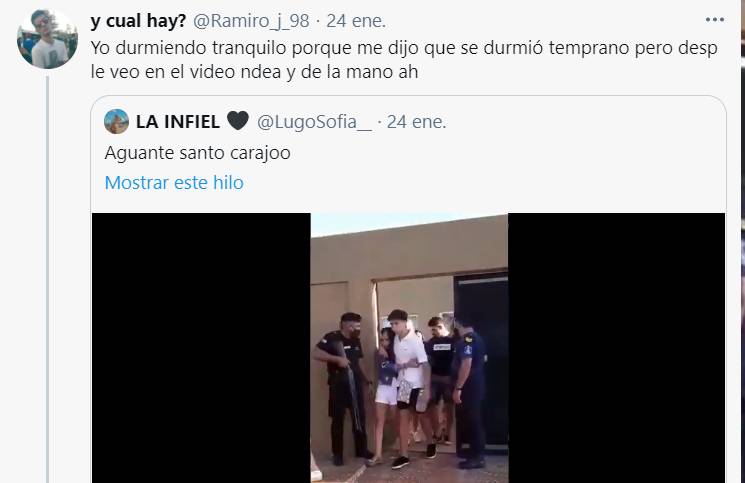Click the dark door in the video frame
The height and width of the screenshot is (483, 745).
coord(482,361)
